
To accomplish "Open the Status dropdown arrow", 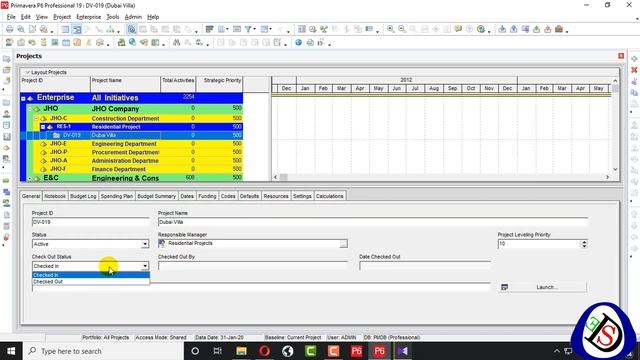I will click(145, 244).
